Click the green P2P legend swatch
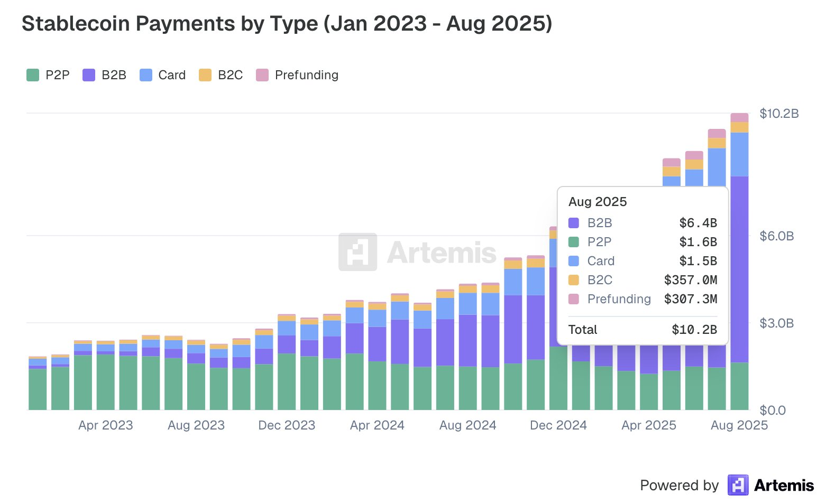Image resolution: width=826 pixels, height=504 pixels. 32,75
